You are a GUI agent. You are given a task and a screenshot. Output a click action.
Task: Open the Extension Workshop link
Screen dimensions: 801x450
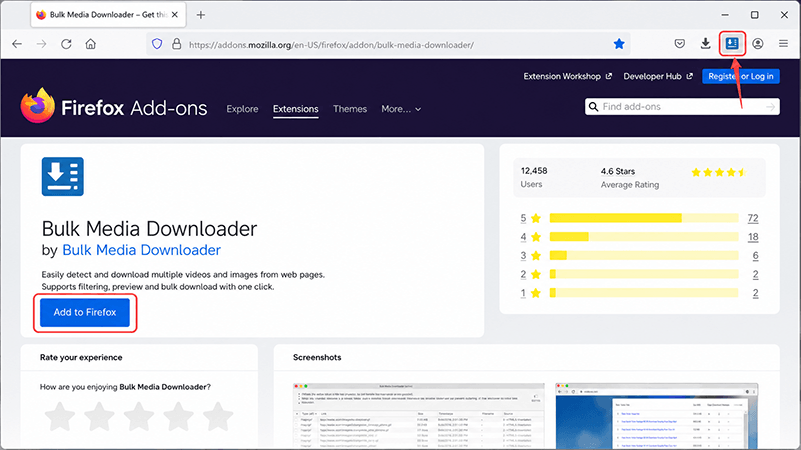point(567,76)
